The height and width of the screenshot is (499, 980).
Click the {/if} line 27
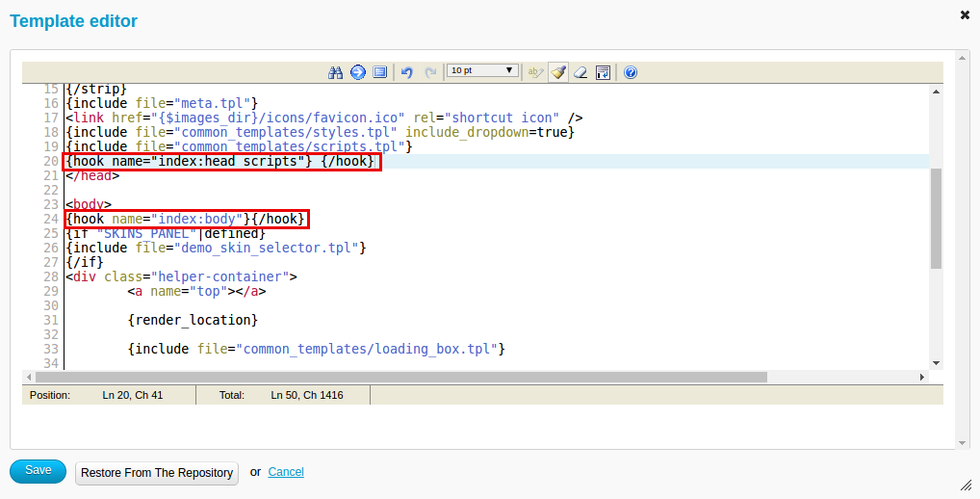tap(85, 262)
